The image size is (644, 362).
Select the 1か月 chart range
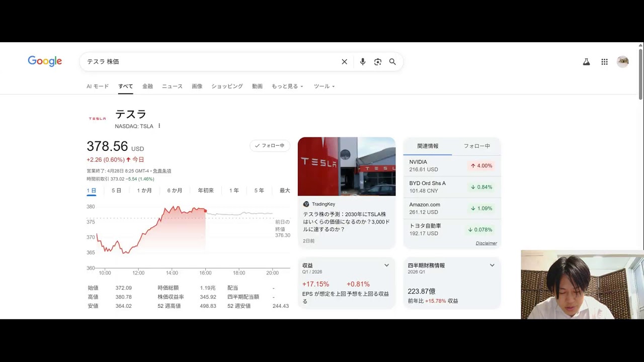(x=144, y=191)
